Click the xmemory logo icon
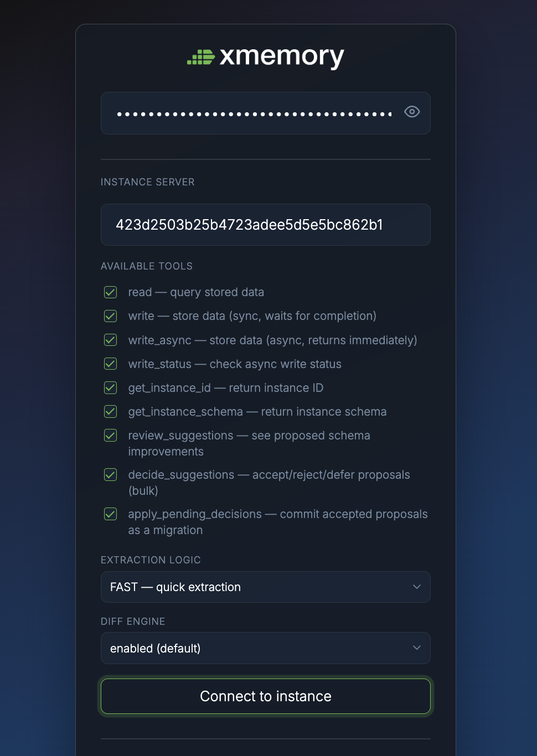This screenshot has width=537, height=756. [x=200, y=57]
